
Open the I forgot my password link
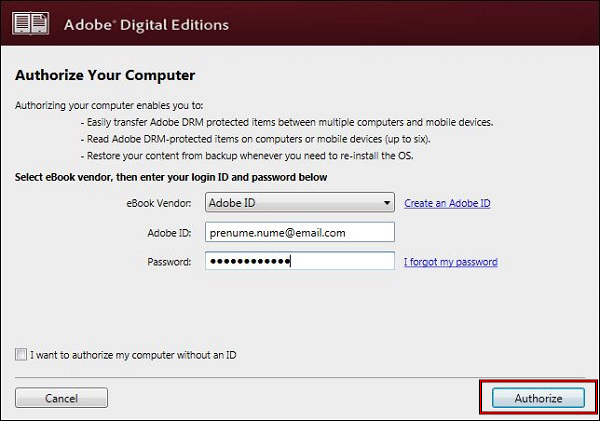[451, 262]
